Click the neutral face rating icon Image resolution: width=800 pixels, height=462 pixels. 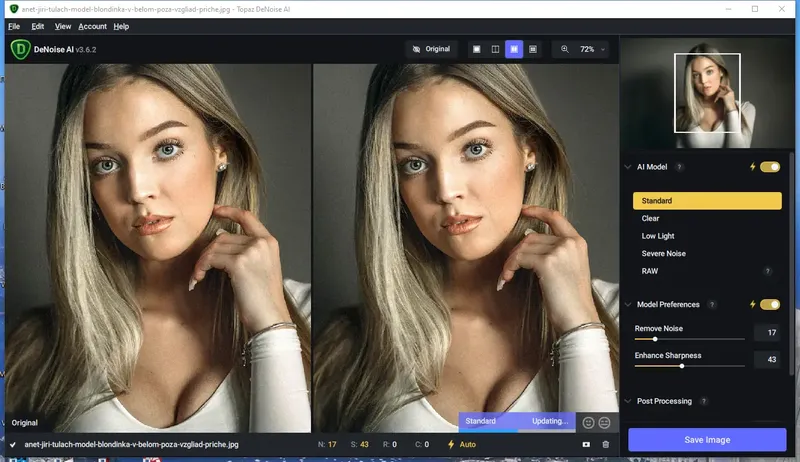coord(605,423)
